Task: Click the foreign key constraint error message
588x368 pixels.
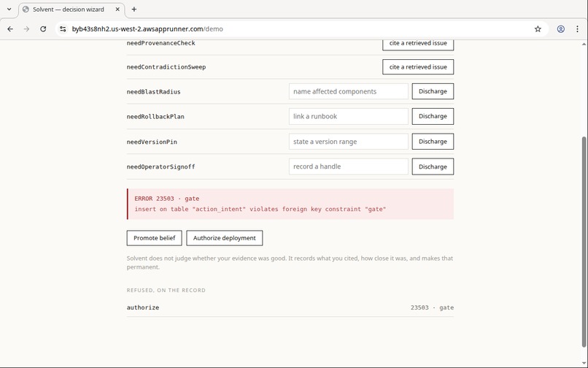Action: click(260, 209)
